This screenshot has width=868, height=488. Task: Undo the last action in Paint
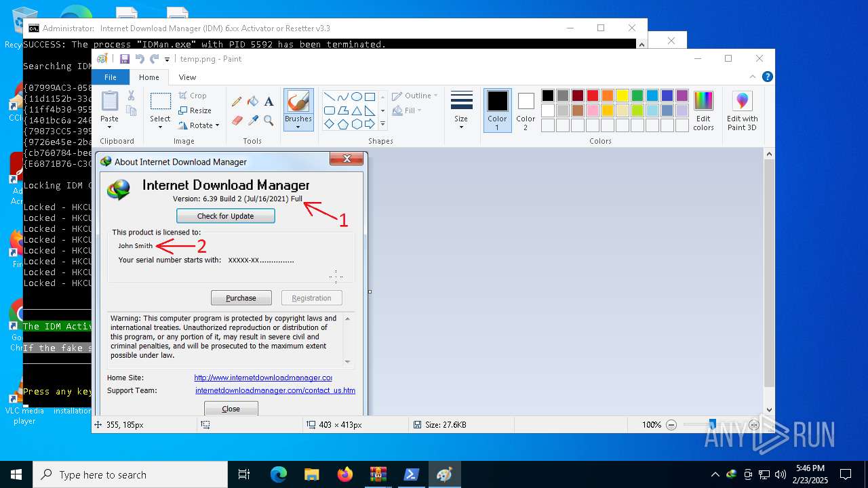(x=140, y=59)
